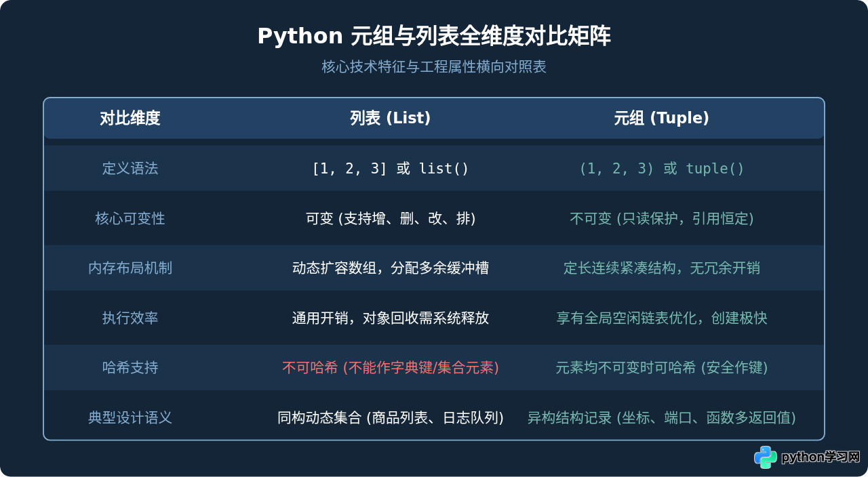Select the '元组 (Tuple)' column header
This screenshot has width=868, height=477.
(x=662, y=119)
